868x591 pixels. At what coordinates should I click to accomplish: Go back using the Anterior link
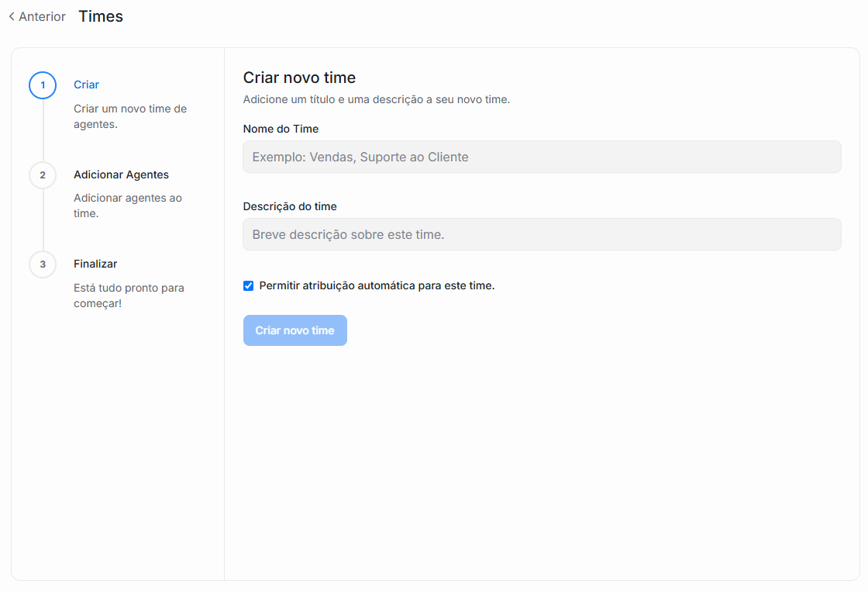[x=37, y=16]
